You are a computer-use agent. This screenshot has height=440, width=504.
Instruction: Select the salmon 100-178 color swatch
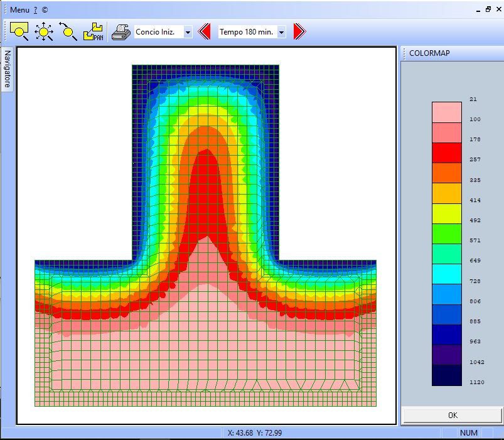pyautogui.click(x=447, y=132)
